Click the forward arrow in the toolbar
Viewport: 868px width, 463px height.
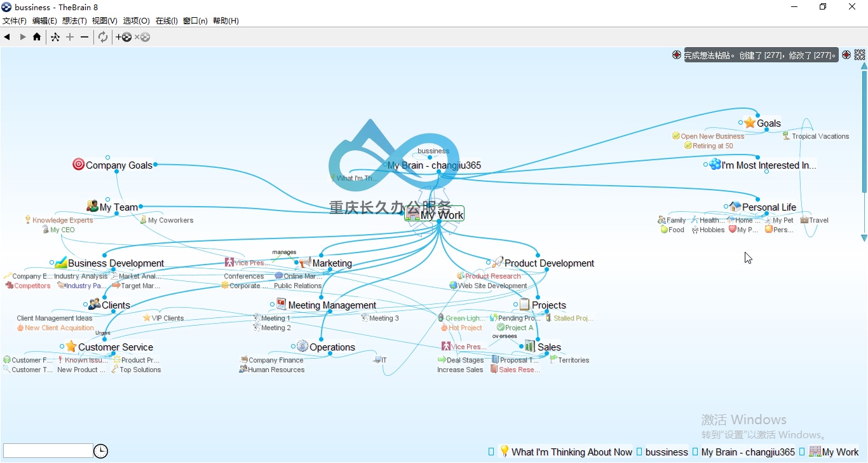(23, 37)
